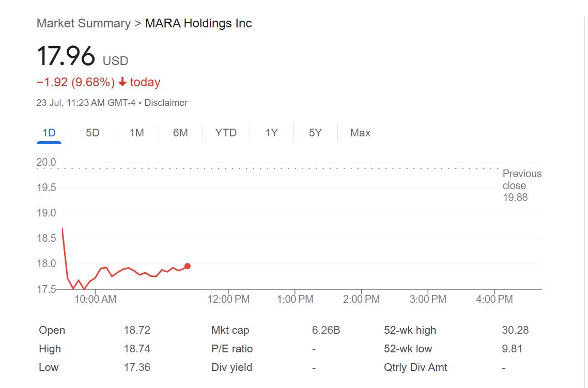This screenshot has height=388, width=588.
Task: Click the 52-wk high value 30.28
Action: 515,330
